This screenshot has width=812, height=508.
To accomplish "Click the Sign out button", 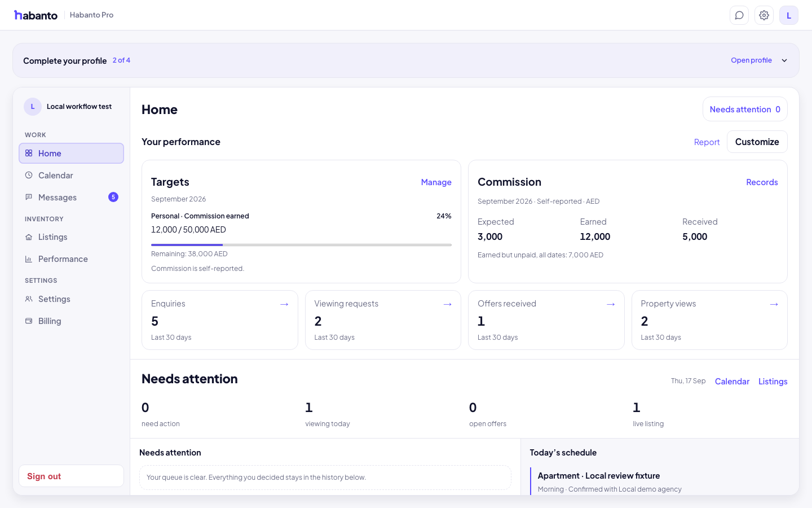I will (x=71, y=476).
